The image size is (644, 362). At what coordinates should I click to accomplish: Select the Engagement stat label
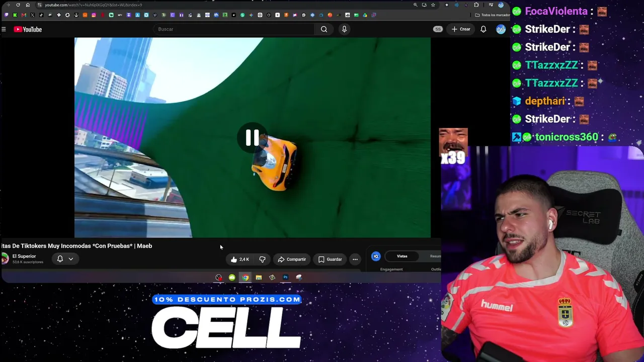tap(391, 269)
